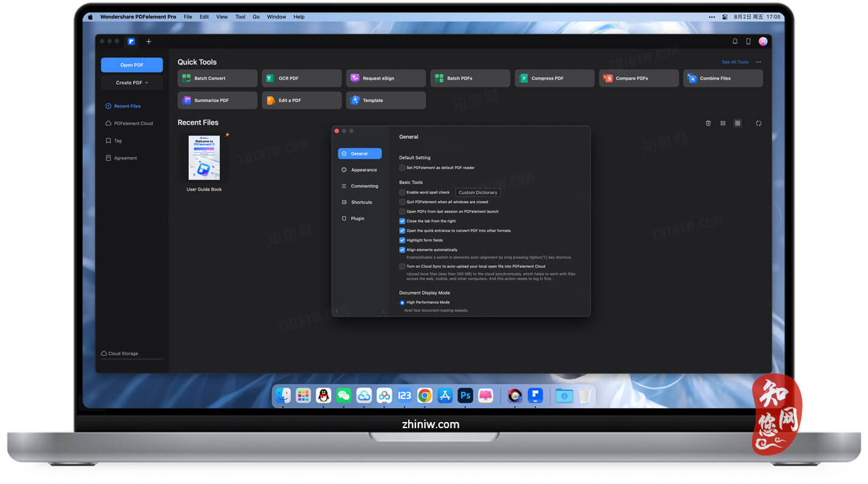Viewport: 868px width, 484px height.
Task: Open the Window menu
Action: coord(276,17)
